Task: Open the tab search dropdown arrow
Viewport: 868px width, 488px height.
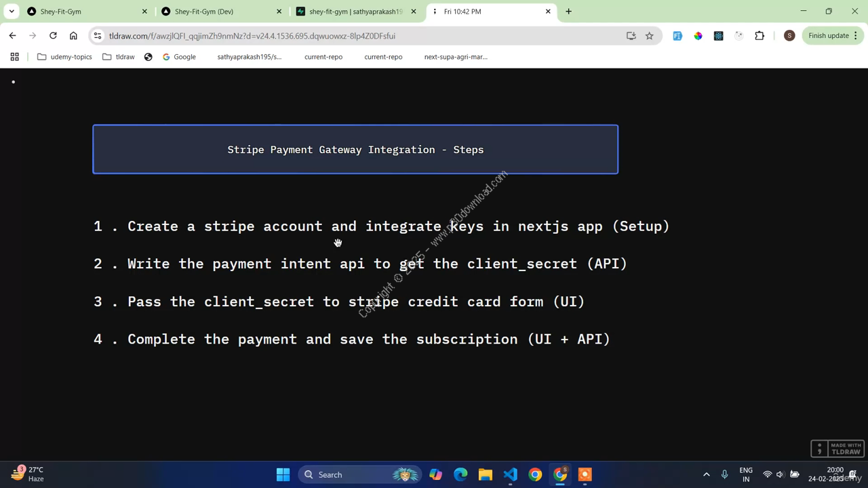Action: 12,12
